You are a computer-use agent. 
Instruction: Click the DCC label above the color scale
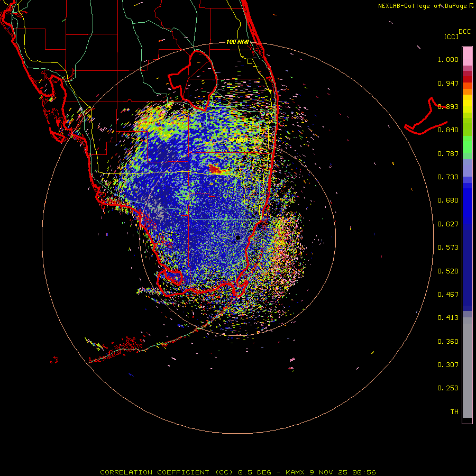465,32
